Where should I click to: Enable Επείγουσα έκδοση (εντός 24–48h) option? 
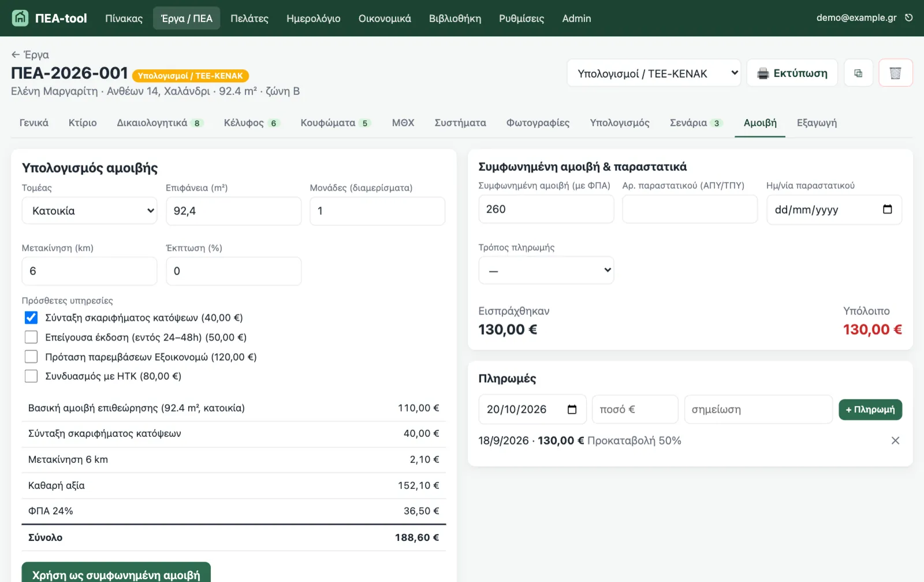[31, 337]
